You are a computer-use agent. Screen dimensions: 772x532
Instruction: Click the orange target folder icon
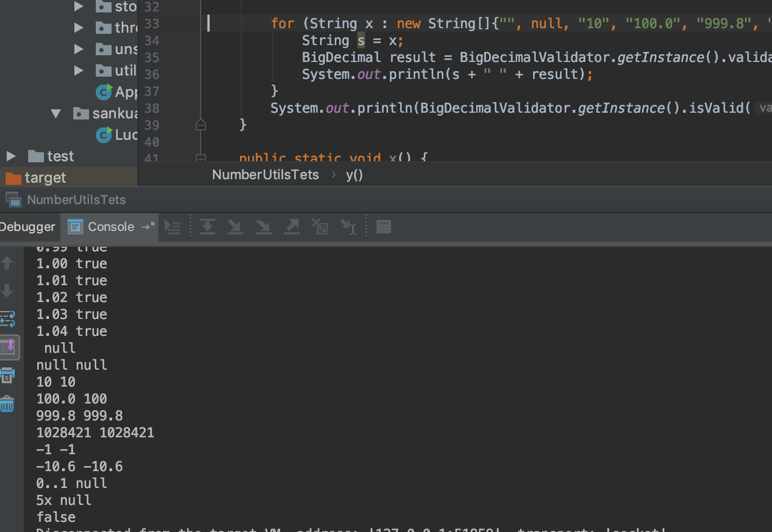tap(13, 178)
